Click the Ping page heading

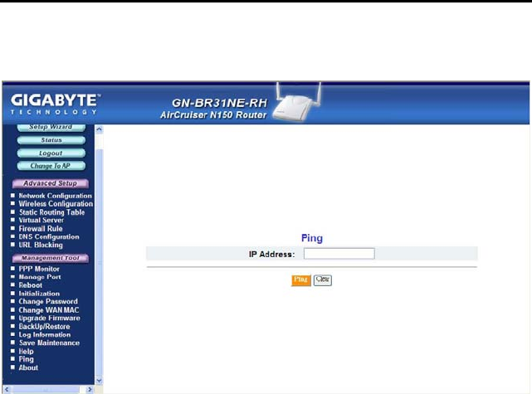pos(312,238)
